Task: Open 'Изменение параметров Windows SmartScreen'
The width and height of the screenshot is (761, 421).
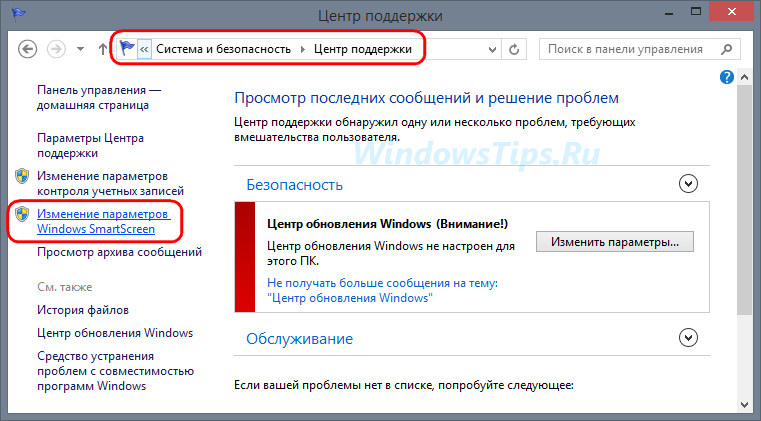Action: (103, 221)
